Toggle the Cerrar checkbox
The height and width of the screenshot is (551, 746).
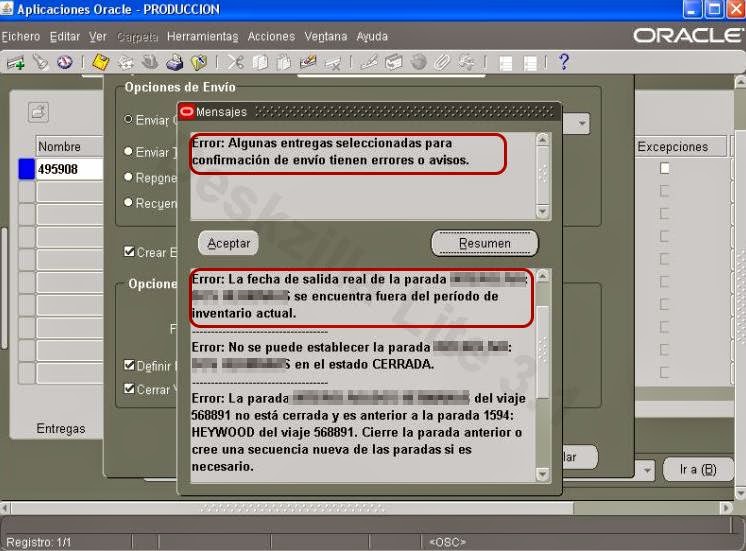click(x=129, y=388)
